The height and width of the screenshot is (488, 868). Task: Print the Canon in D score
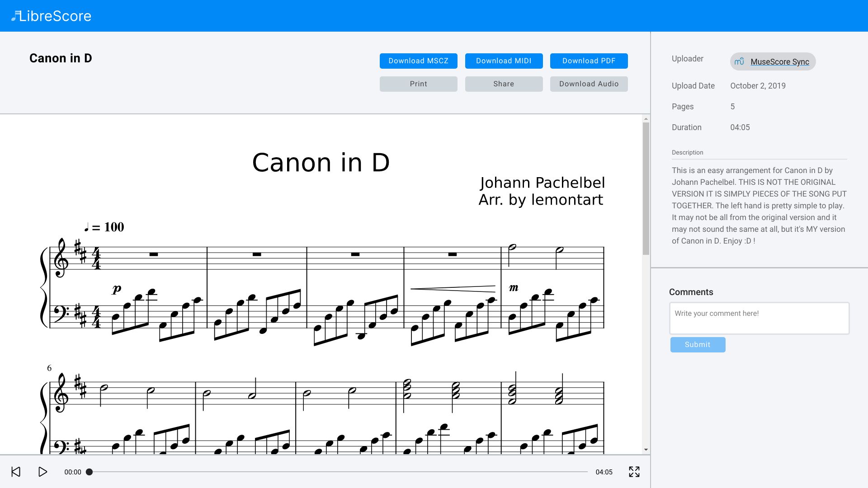click(x=418, y=84)
